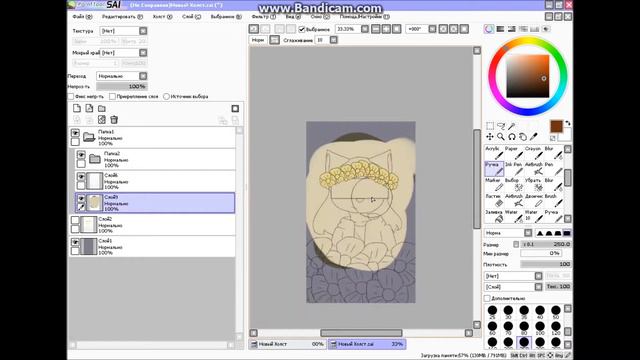The image size is (640, 360).
Task: Create a new layer folder
Action: (x=102, y=108)
